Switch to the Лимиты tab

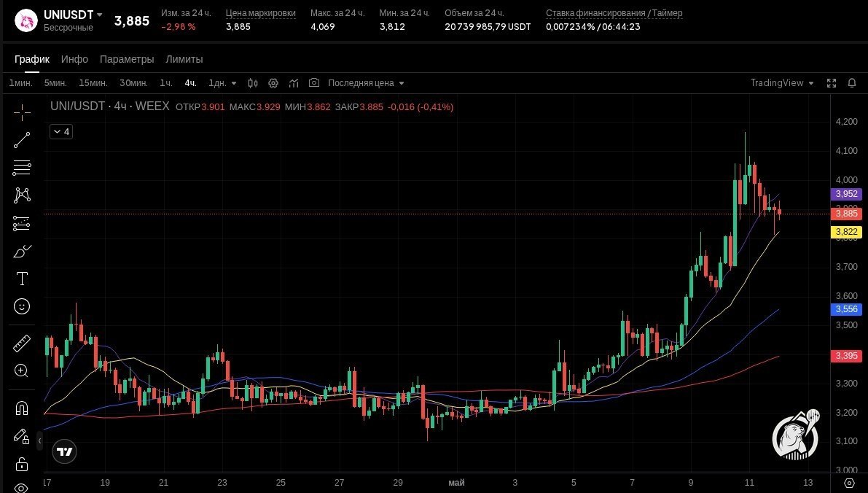pyautogui.click(x=184, y=59)
